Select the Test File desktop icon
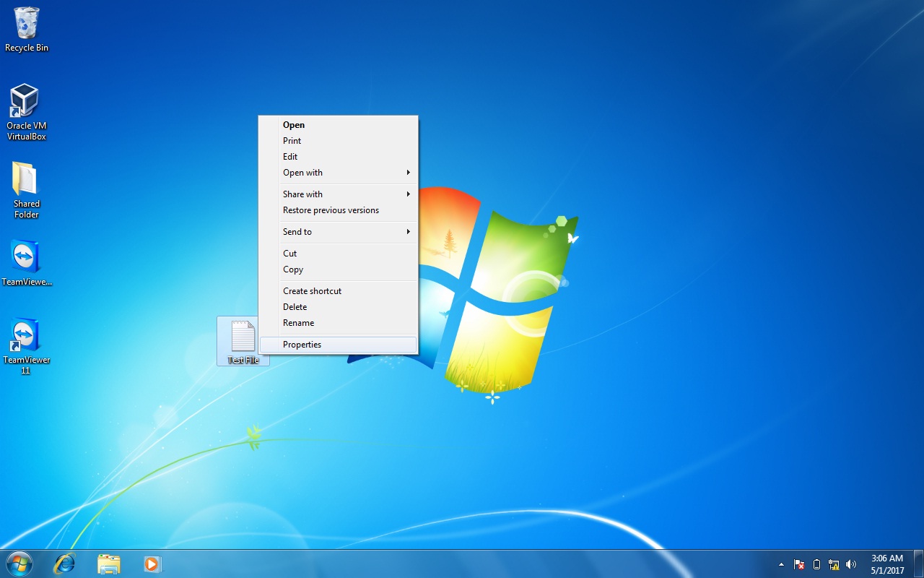Screen dimensions: 924x578 [243, 341]
